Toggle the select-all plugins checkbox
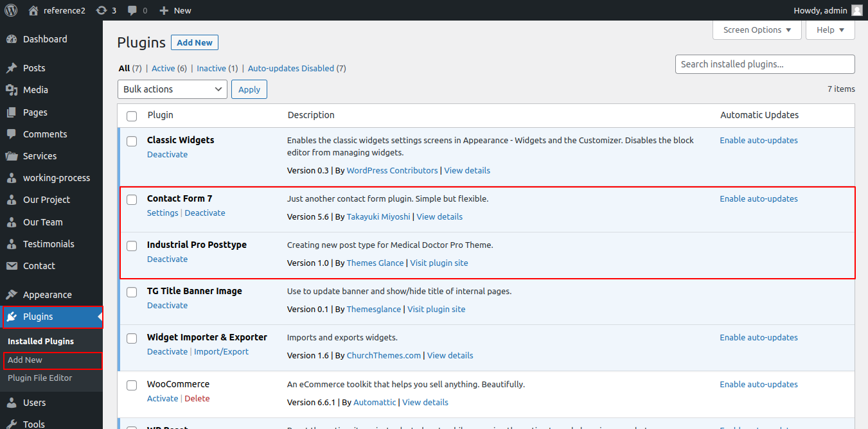 click(x=132, y=116)
